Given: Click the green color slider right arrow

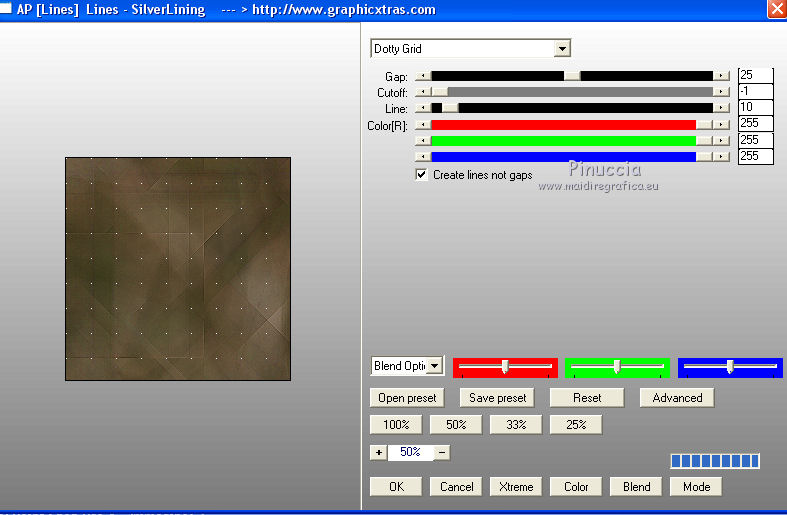Looking at the screenshot, I should click(x=721, y=141).
